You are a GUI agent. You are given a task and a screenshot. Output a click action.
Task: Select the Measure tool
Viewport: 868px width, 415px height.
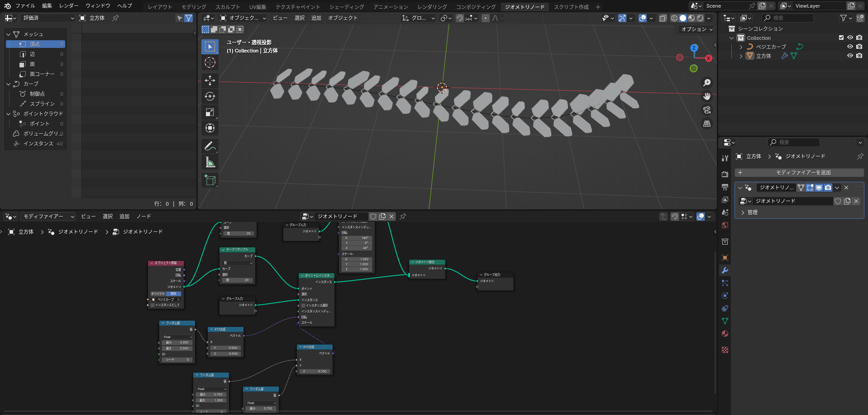pyautogui.click(x=210, y=162)
